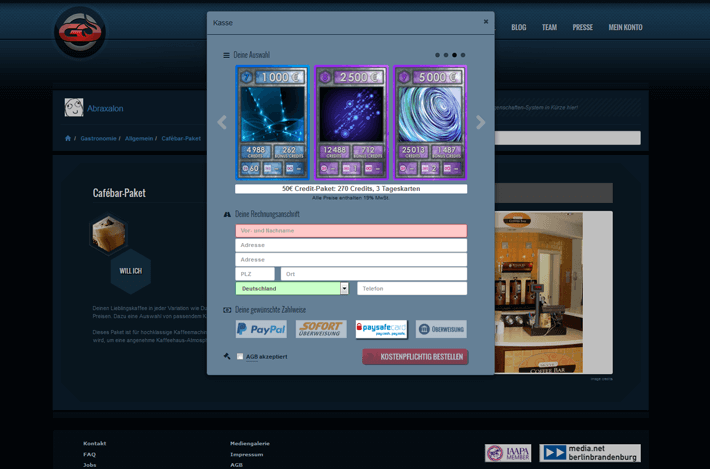Choose Sofort Überweisung as payment method
This screenshot has width=710, height=469.
(x=321, y=329)
